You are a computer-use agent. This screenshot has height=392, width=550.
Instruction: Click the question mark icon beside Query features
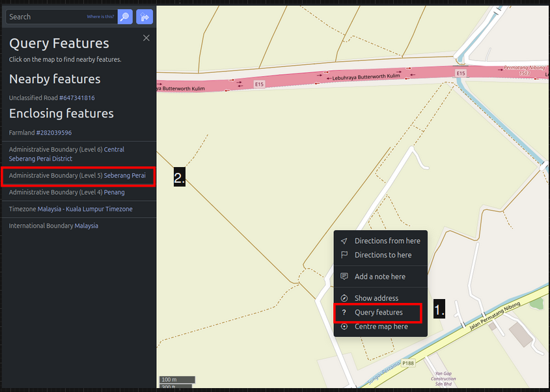pos(344,313)
